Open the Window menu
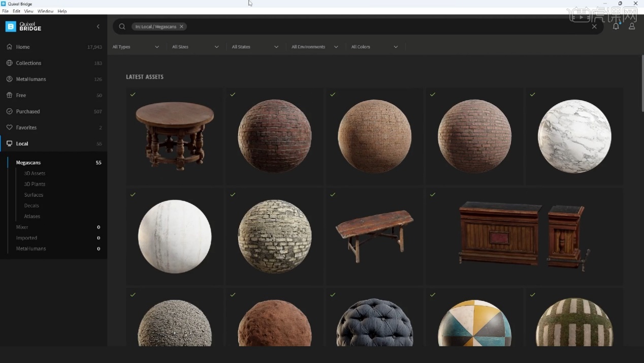 pyautogui.click(x=45, y=11)
